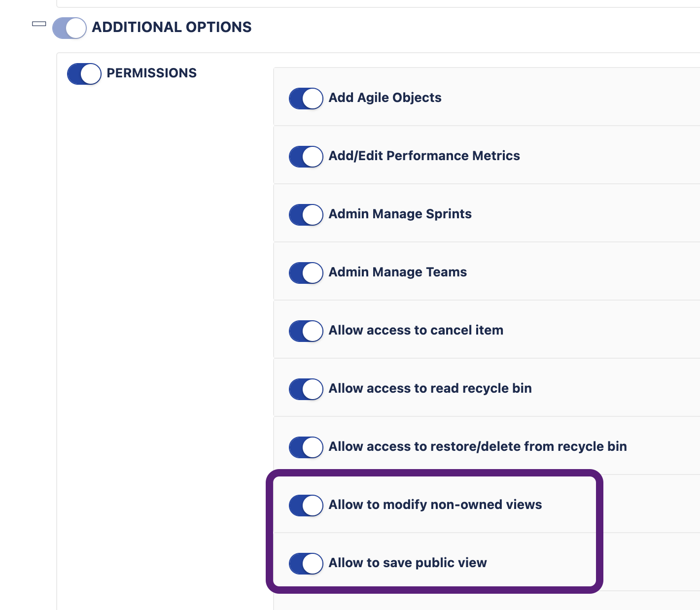Toggle the Additional Options master switch

click(x=70, y=28)
